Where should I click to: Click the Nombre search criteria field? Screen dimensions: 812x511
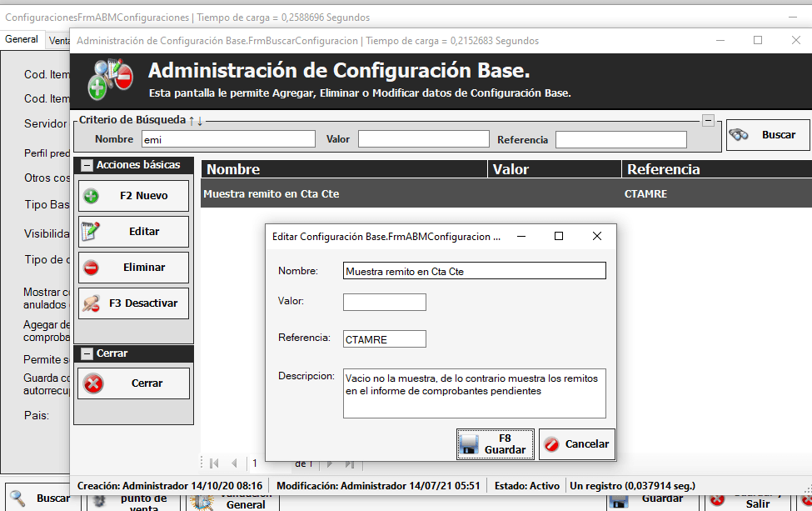(227, 139)
